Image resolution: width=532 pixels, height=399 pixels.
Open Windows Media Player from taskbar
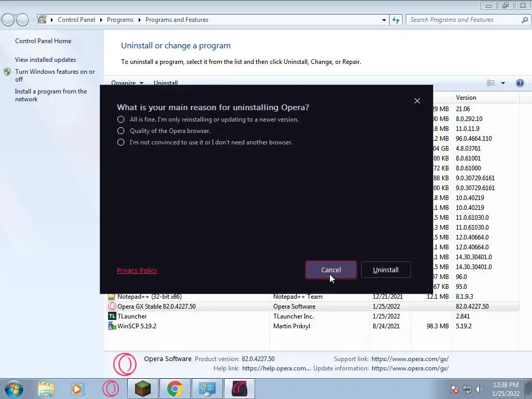(x=78, y=389)
